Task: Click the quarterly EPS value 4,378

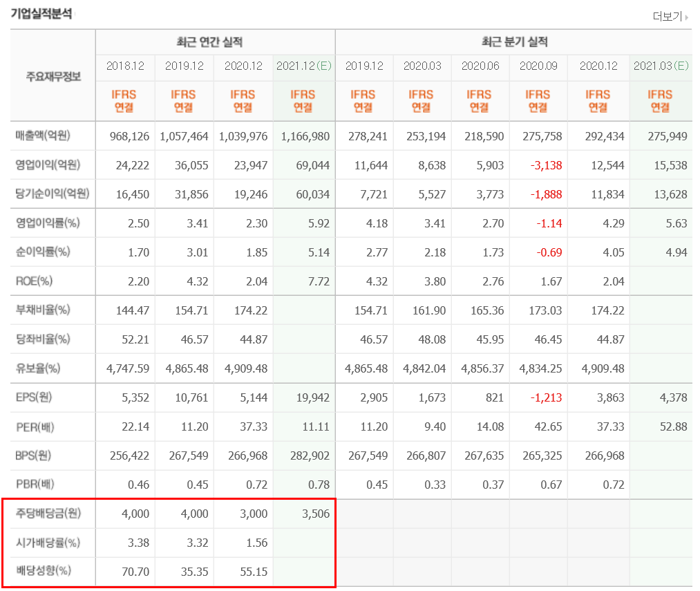Action: tap(674, 397)
